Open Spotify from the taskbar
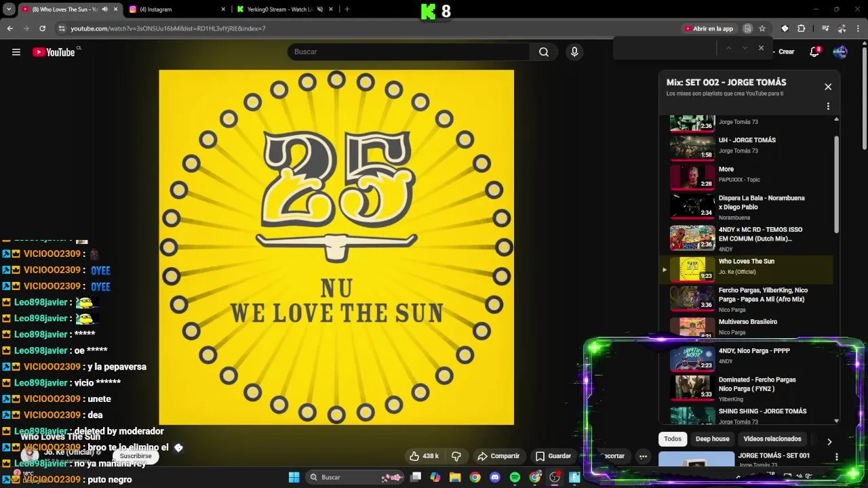 point(515,477)
